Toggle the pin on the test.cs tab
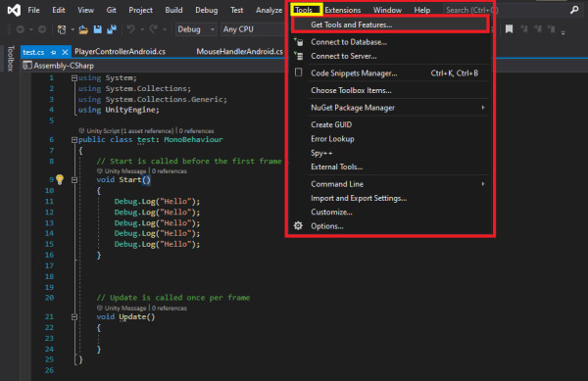588x381 pixels. pos(53,52)
